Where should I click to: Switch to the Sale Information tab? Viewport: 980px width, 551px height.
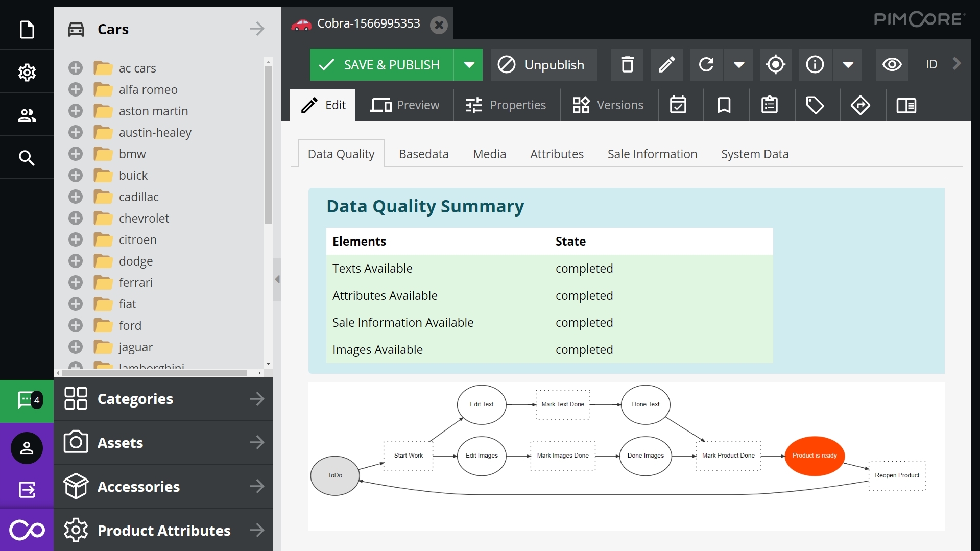click(652, 154)
